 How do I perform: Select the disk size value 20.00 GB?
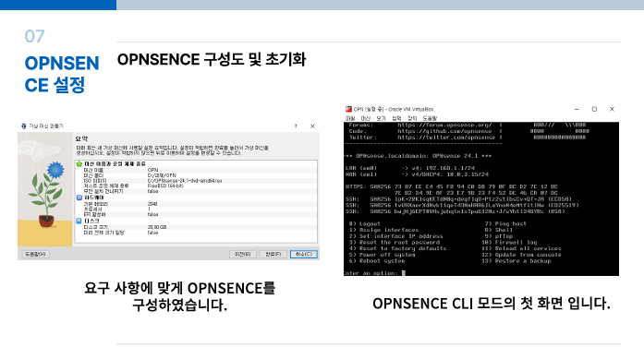[x=157, y=227]
